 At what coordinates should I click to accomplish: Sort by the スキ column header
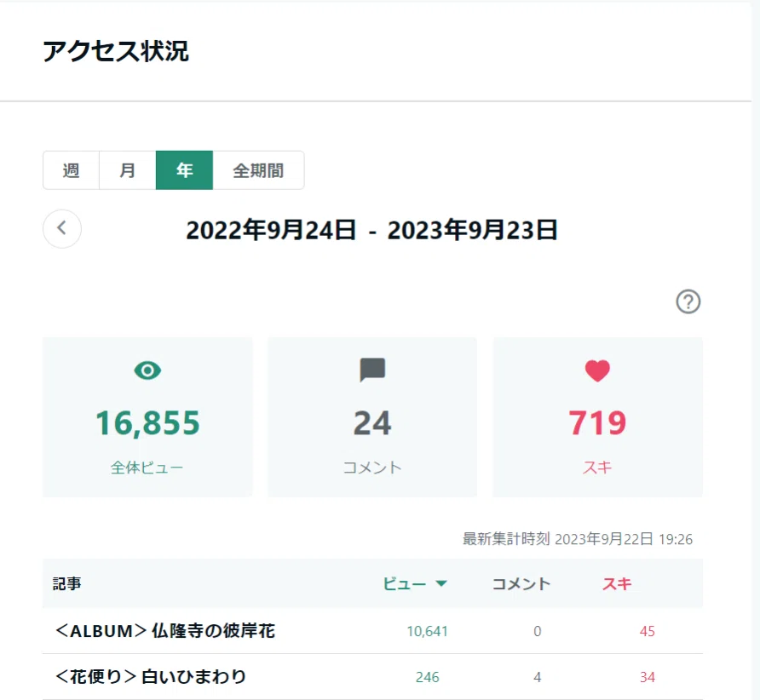coord(617,583)
